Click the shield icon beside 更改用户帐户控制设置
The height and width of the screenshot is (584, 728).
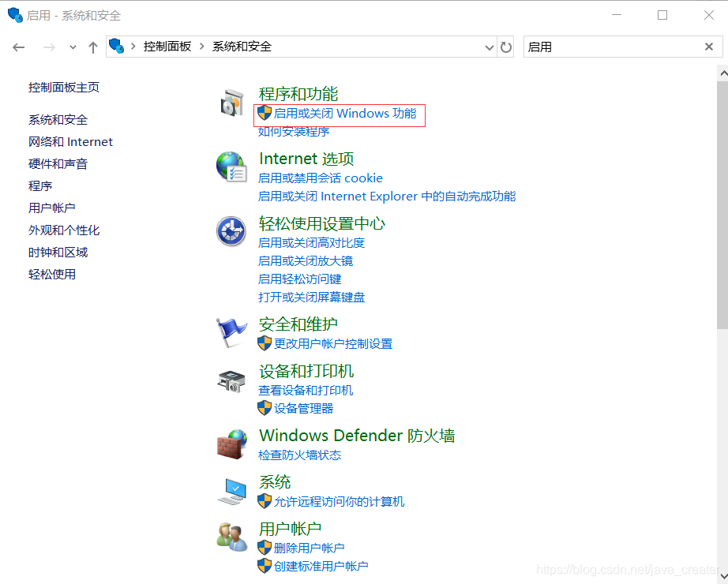pyautogui.click(x=265, y=343)
